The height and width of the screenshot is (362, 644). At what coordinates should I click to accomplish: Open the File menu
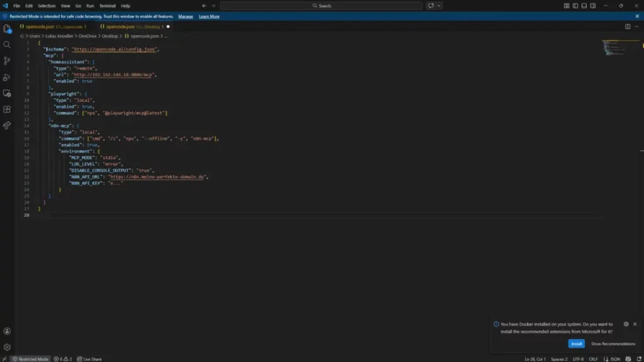coord(17,5)
